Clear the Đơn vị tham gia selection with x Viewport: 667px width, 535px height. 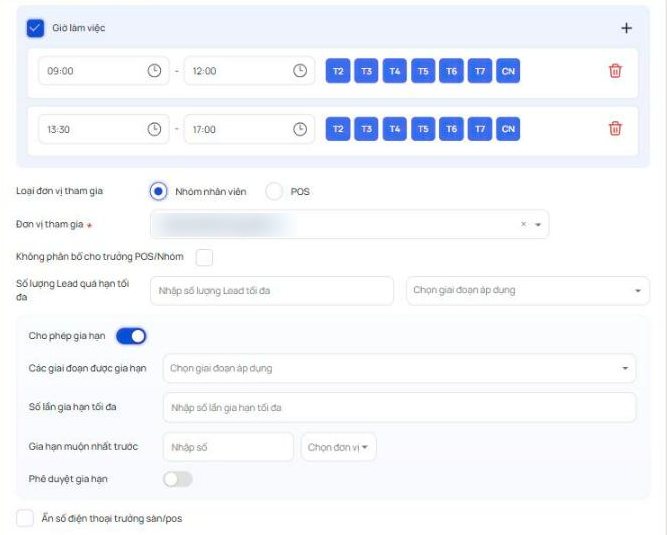(x=523, y=224)
